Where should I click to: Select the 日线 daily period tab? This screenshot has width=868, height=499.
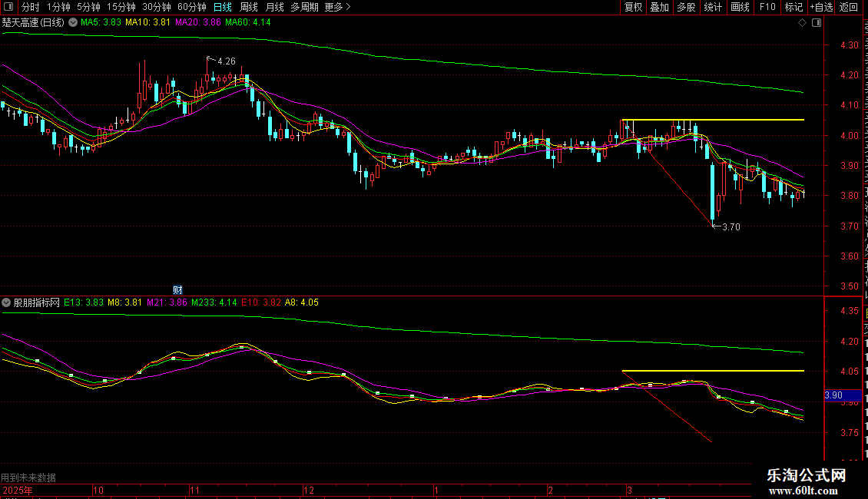point(223,7)
